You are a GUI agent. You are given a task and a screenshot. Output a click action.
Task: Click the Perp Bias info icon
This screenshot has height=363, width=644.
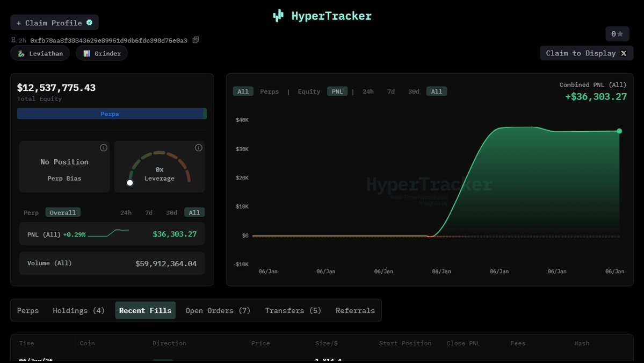click(104, 148)
